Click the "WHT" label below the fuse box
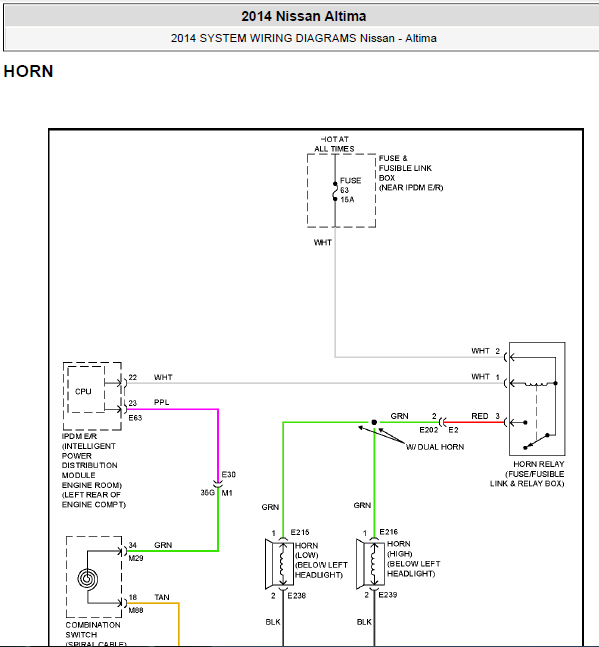The image size is (599, 647). (x=323, y=242)
